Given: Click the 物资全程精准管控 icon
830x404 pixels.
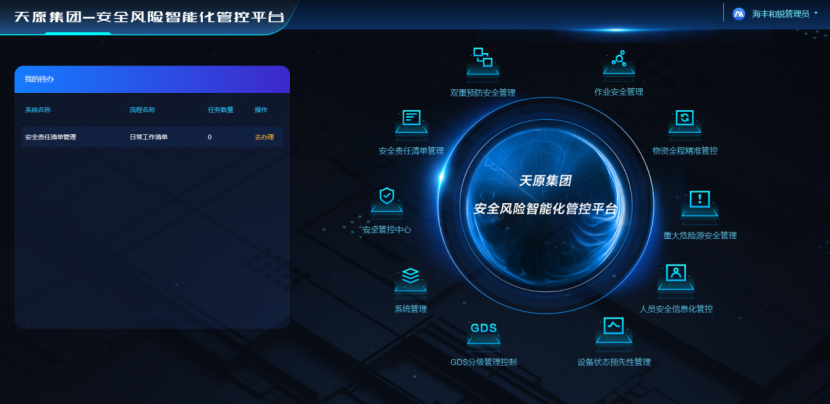Looking at the screenshot, I should (684, 120).
